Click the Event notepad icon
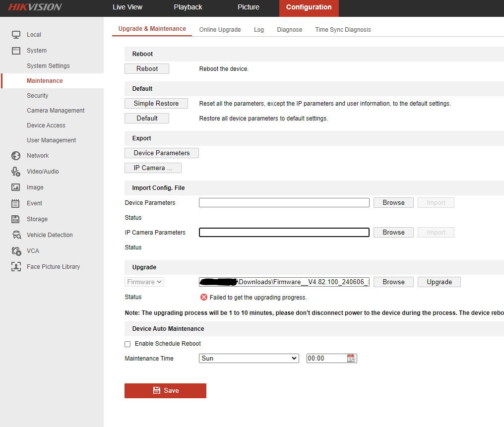504x427 pixels. 16,203
